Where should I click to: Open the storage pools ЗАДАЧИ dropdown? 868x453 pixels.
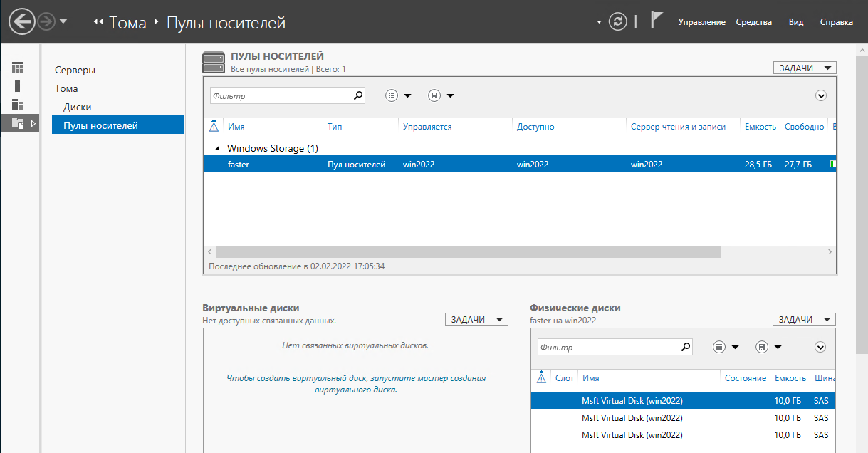click(x=805, y=68)
